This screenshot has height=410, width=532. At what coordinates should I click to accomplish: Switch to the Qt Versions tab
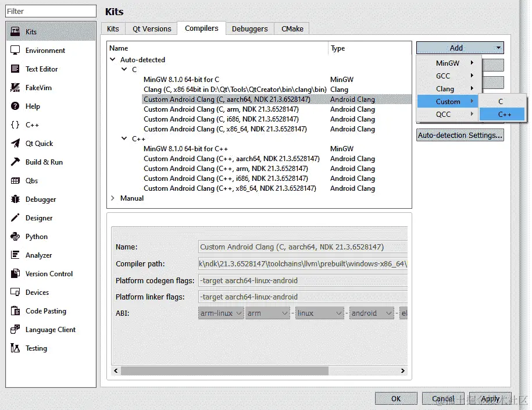pyautogui.click(x=152, y=29)
